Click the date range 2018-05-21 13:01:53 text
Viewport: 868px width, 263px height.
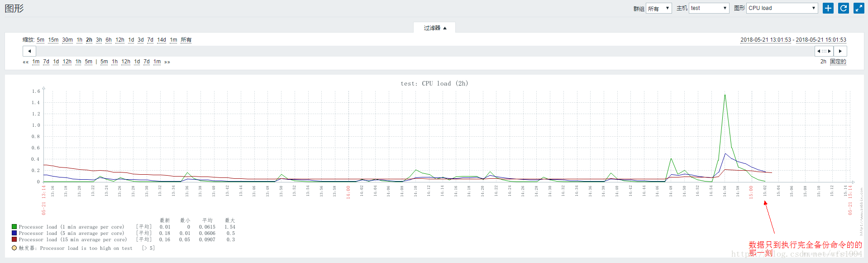[x=766, y=40]
